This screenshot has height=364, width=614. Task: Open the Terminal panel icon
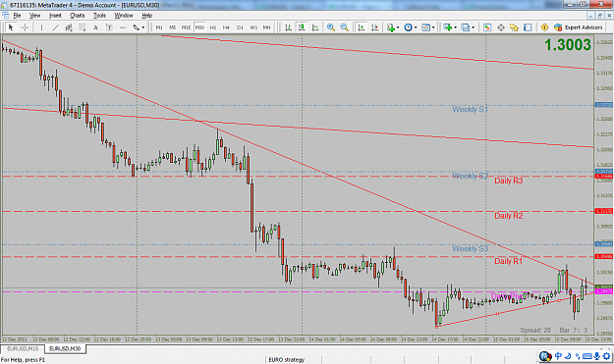(x=528, y=27)
